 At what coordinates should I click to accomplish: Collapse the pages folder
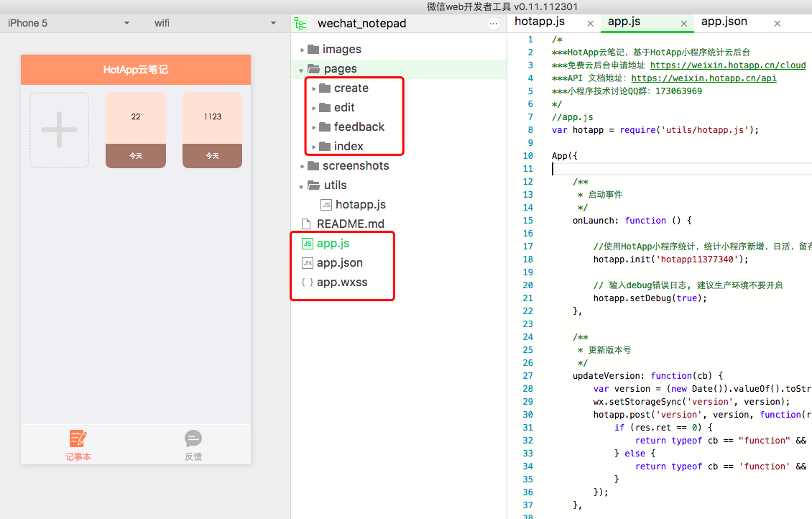(x=301, y=70)
